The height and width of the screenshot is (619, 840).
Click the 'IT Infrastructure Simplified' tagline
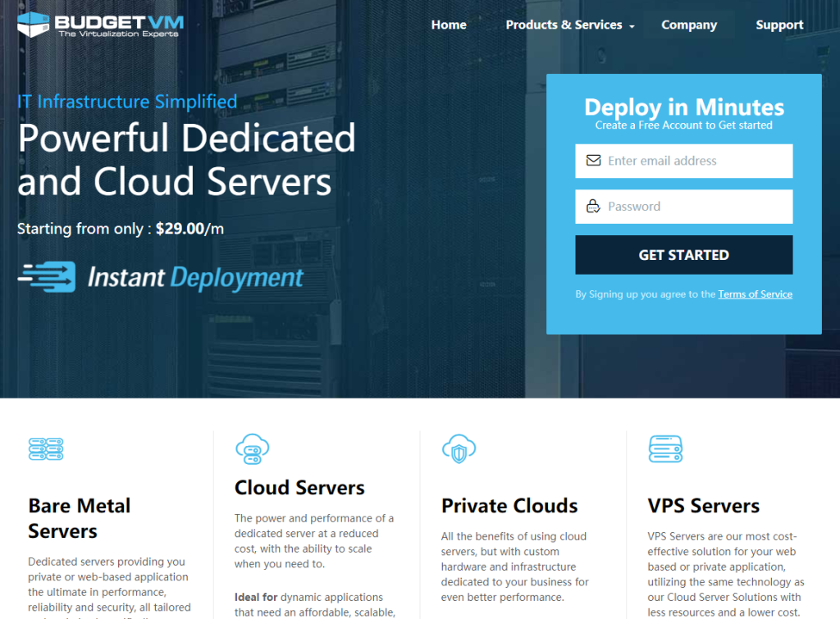127,101
